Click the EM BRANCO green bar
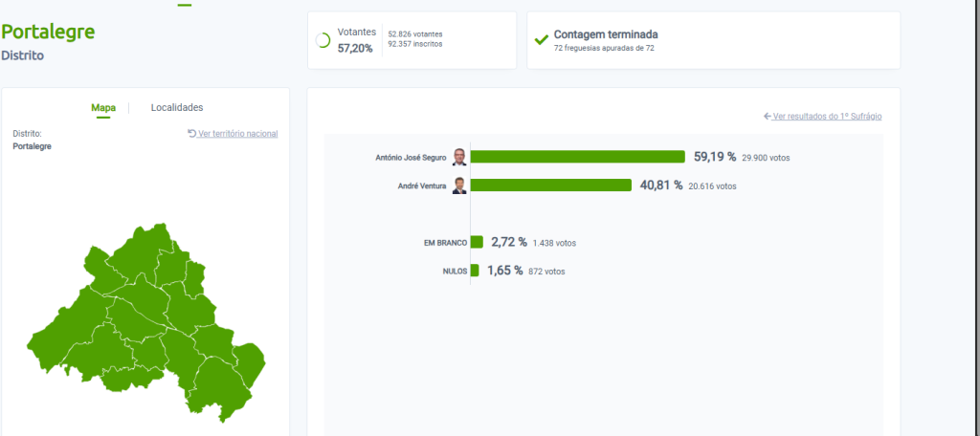 pos(477,242)
